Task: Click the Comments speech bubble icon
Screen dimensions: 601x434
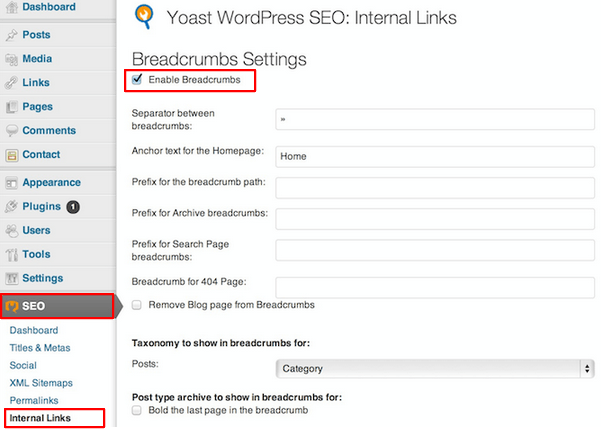Action: [x=11, y=131]
